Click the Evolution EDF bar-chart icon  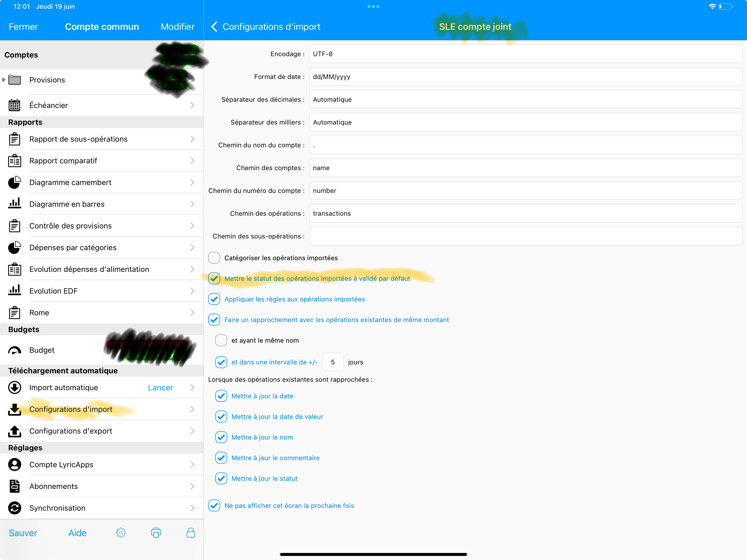click(14, 290)
